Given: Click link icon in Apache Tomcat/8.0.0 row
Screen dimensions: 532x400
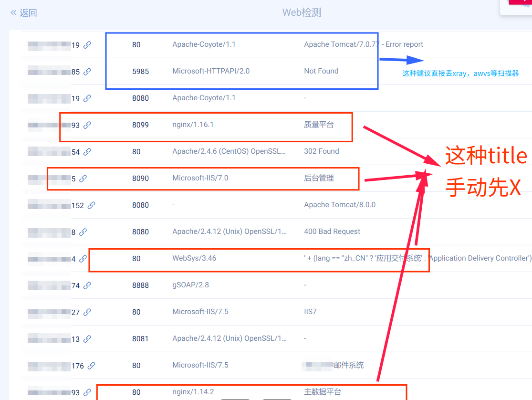Looking at the screenshot, I should tap(91, 205).
